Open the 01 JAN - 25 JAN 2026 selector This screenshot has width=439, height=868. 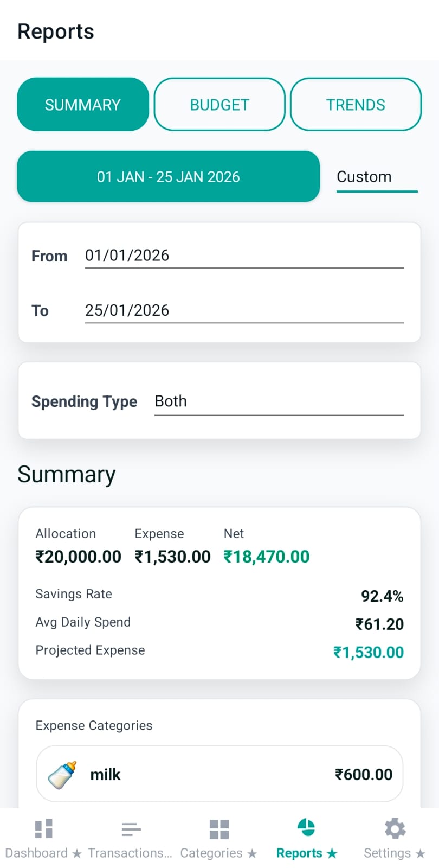168,176
